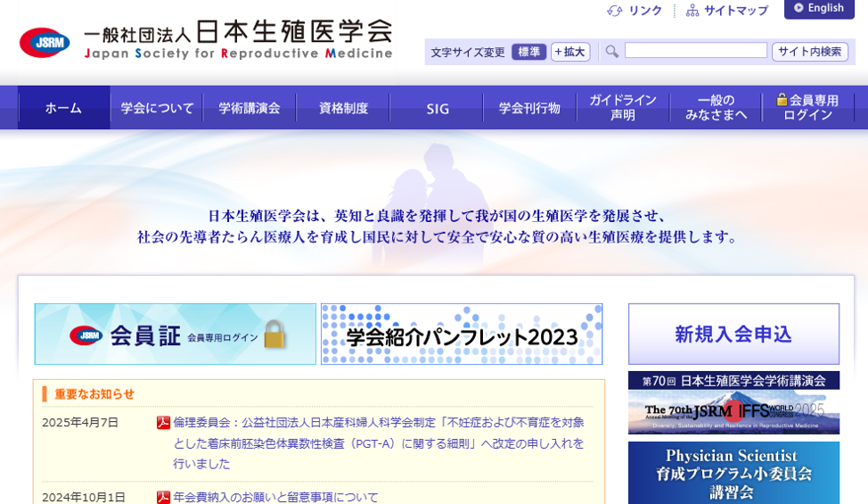This screenshot has width=868, height=504.
Task: Click the magnifier icon next to search field
Action: point(611,52)
